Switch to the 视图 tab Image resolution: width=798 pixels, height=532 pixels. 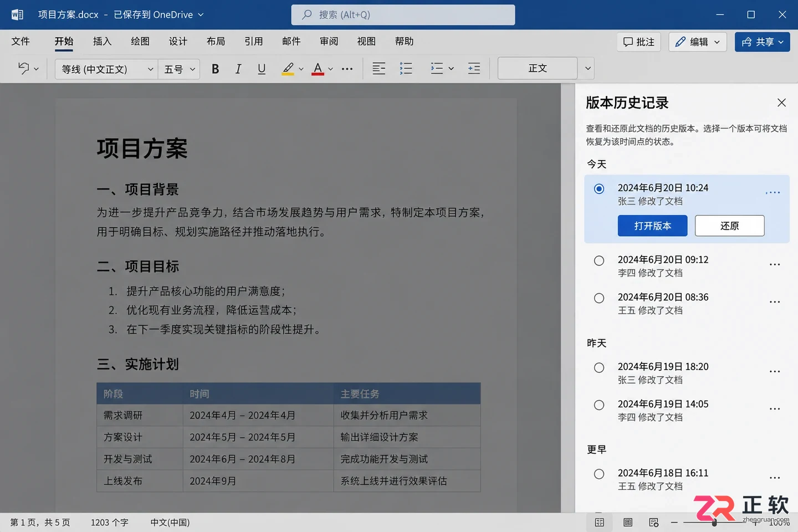(x=366, y=42)
